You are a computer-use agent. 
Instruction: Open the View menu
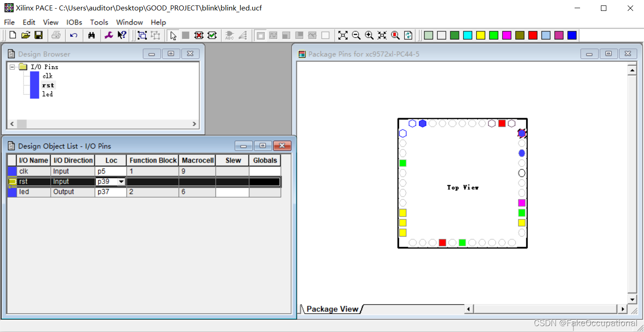pos(51,22)
